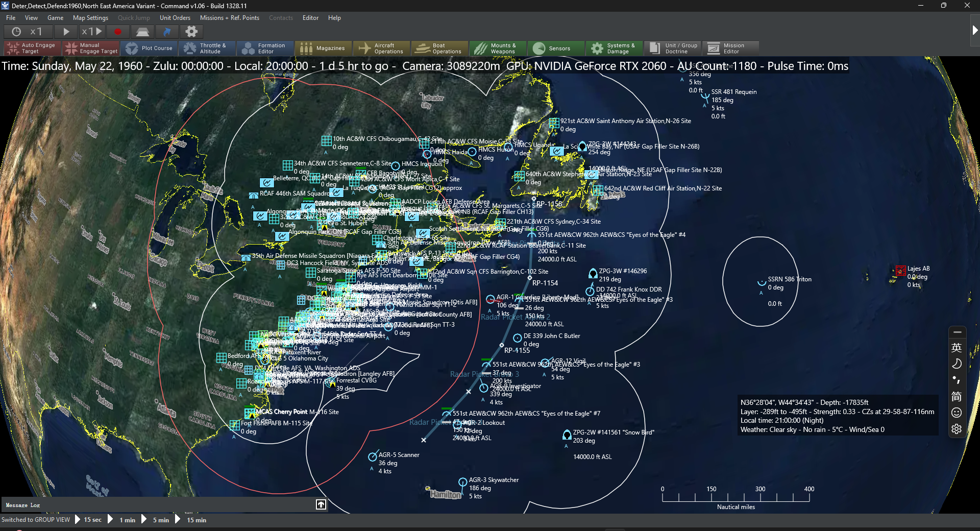
Task: Open the Game menu
Action: (56, 18)
